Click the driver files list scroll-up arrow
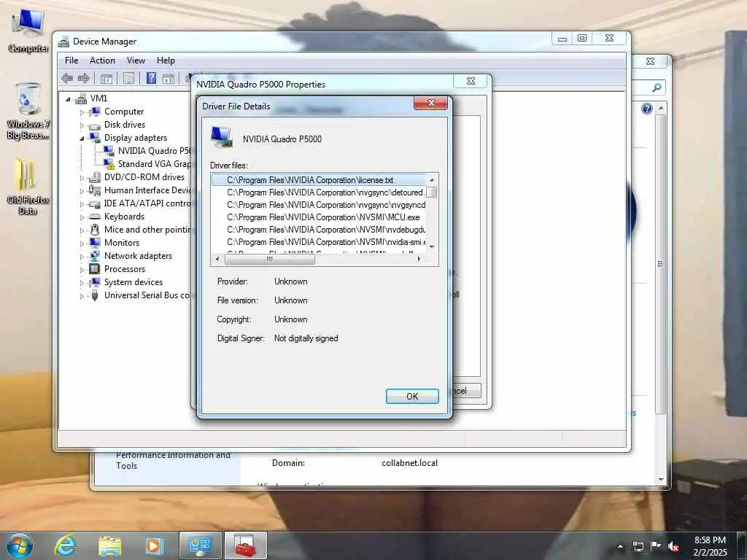Image resolution: width=747 pixels, height=560 pixels. click(432, 180)
